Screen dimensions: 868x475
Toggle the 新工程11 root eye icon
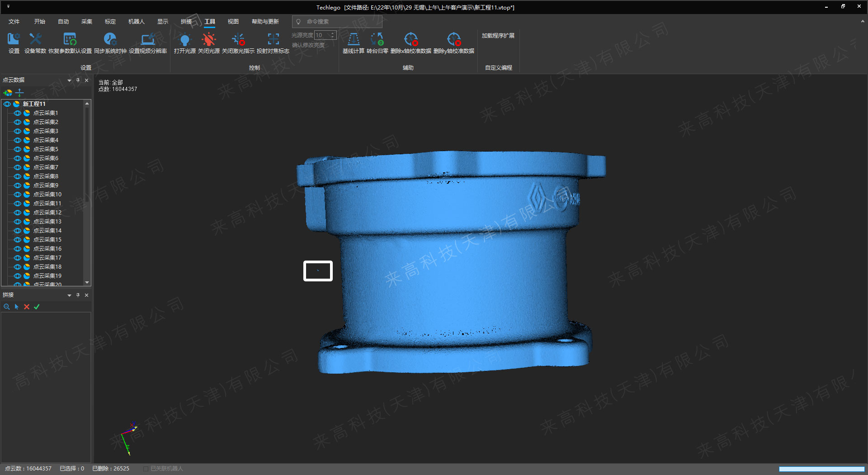[7, 104]
